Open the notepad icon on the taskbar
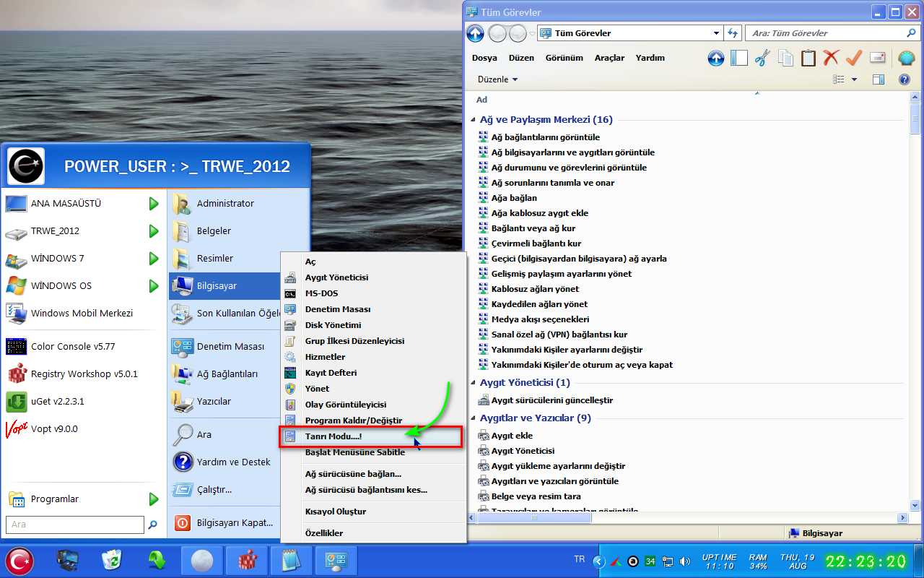Screen dimensions: 924x578 [291, 561]
